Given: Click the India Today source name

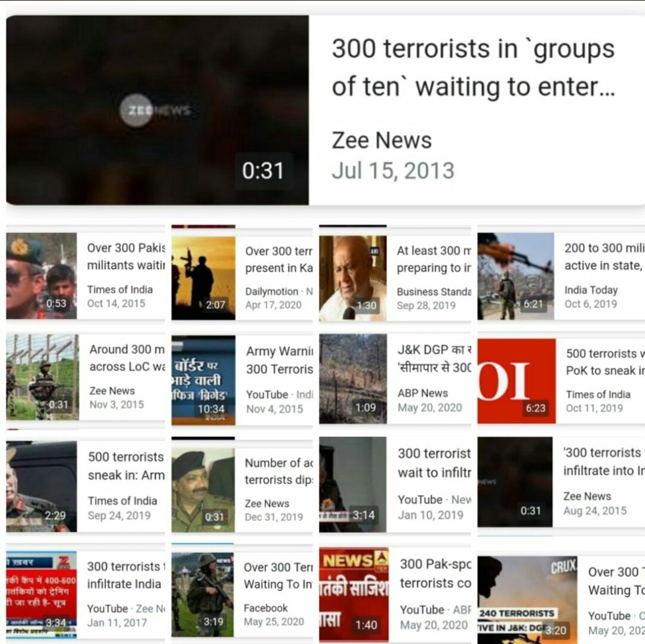Looking at the screenshot, I should point(591,290).
